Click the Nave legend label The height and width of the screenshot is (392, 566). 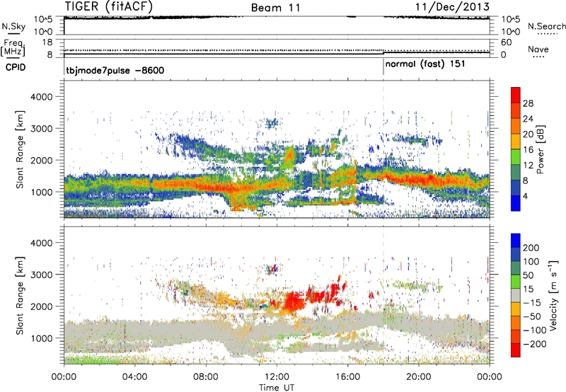[538, 49]
